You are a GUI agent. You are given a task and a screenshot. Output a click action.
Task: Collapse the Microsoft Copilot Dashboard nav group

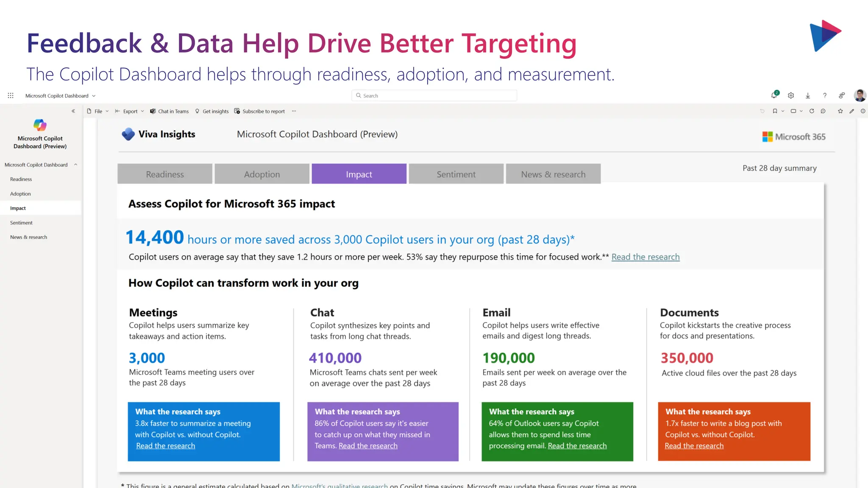pyautogui.click(x=76, y=165)
